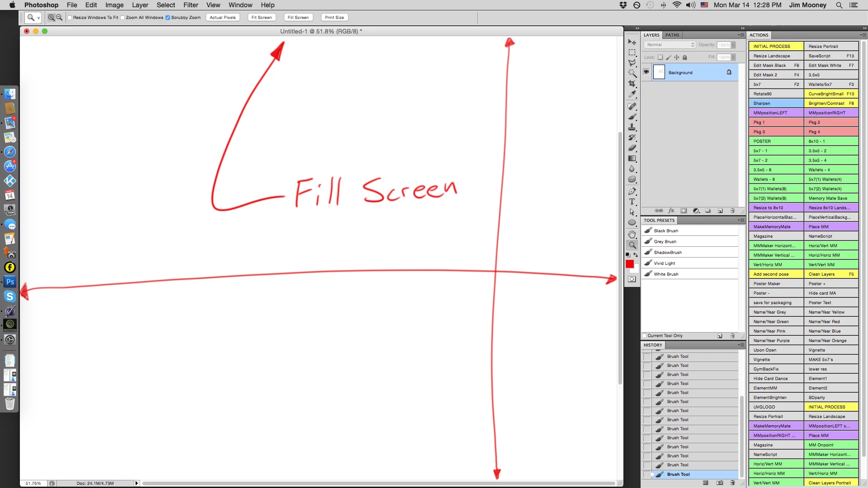This screenshot has width=868, height=488.
Task: Select the Clone Stamp tool
Action: (632, 127)
